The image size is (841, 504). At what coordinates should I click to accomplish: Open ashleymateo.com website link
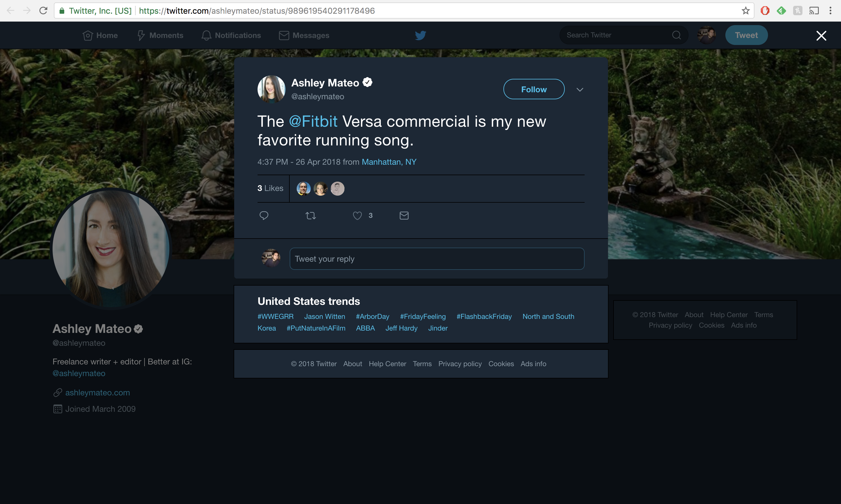(98, 393)
